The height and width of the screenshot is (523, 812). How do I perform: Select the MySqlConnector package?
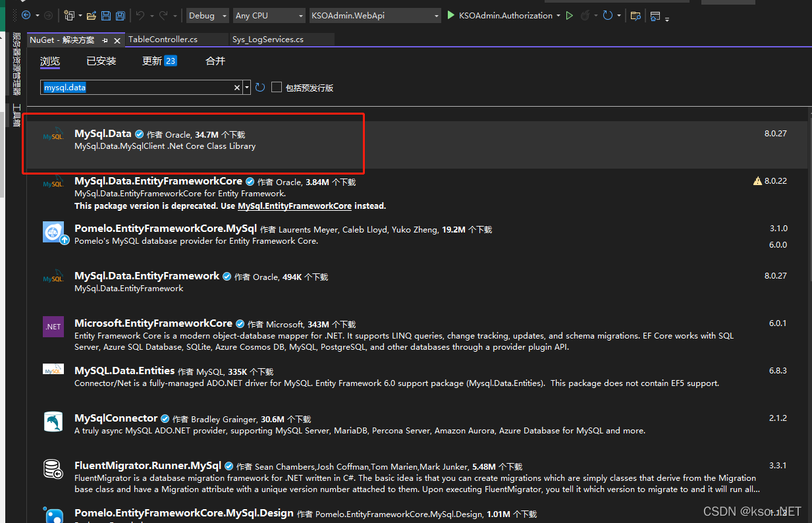pos(416,429)
